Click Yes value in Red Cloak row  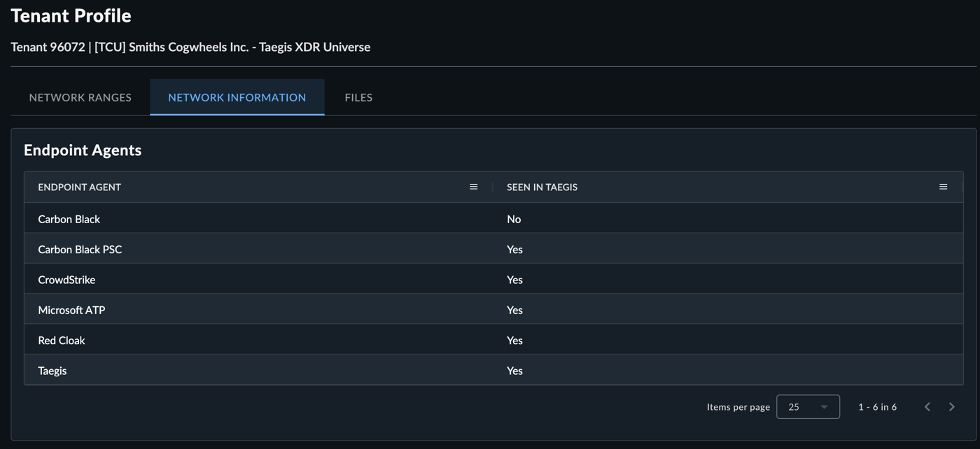pyautogui.click(x=514, y=340)
